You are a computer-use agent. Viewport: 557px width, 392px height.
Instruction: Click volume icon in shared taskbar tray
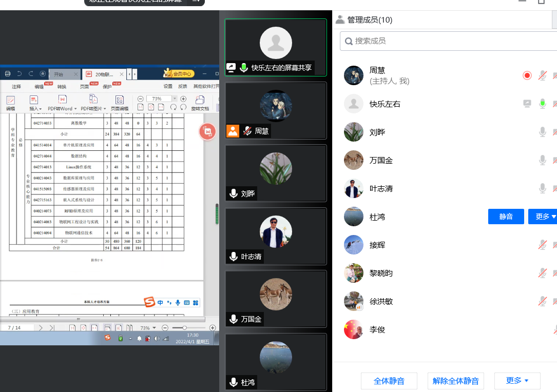[x=157, y=339]
